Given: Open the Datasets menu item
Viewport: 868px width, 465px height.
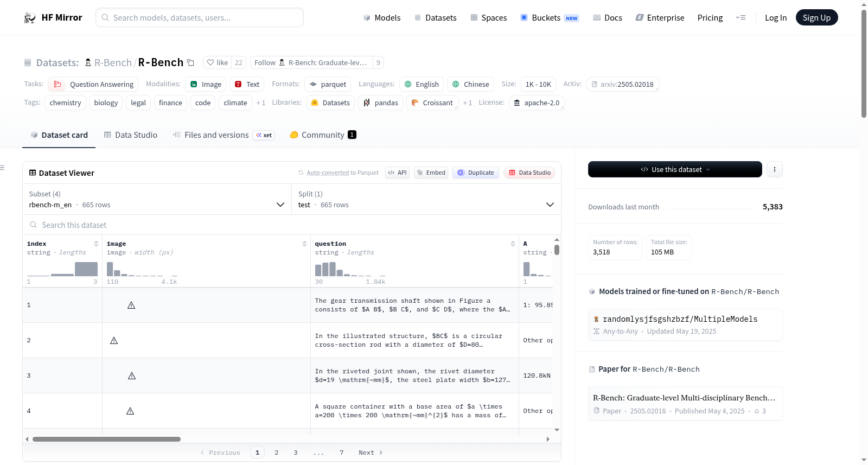Looking at the screenshot, I should pos(435,18).
